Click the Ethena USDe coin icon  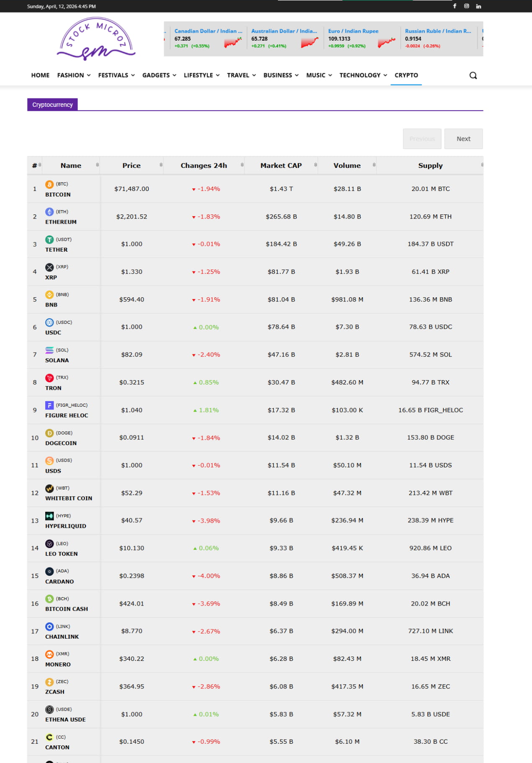tap(49, 709)
